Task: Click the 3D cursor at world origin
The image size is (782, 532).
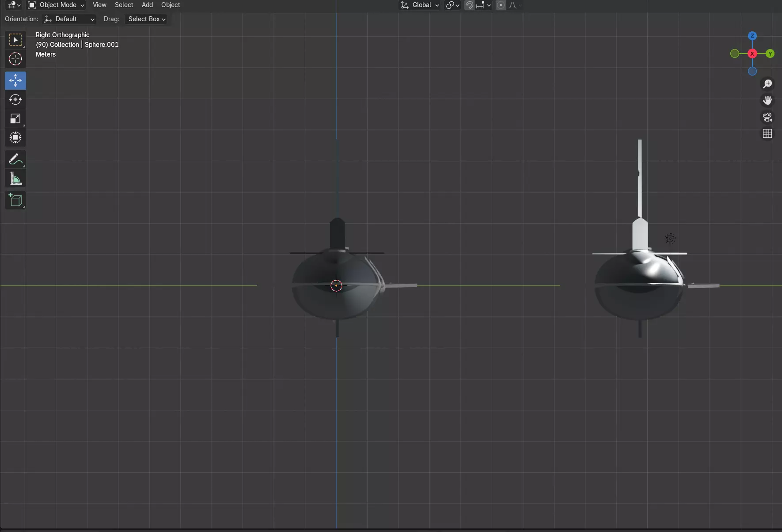Action: 336,286
